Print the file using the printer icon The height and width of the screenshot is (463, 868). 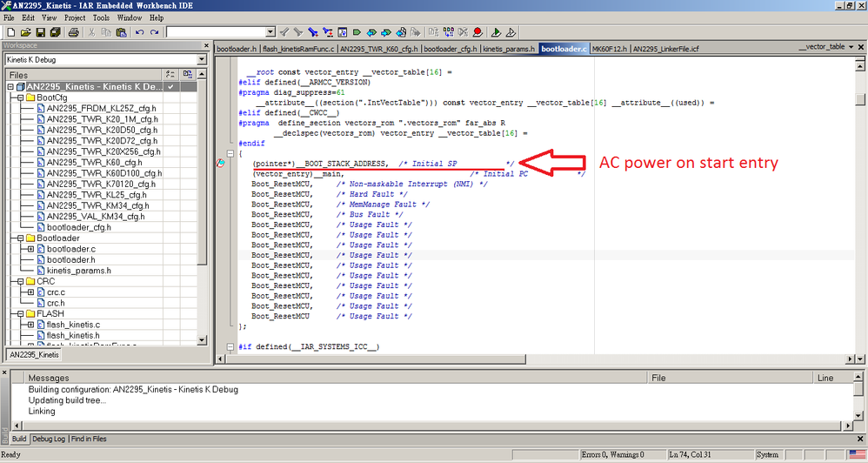tap(74, 33)
